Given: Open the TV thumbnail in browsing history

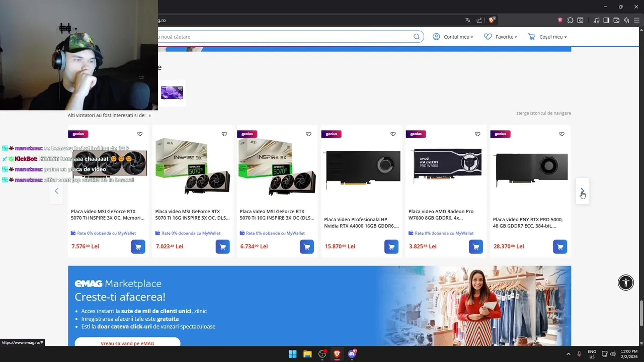Looking at the screenshot, I should (x=172, y=93).
